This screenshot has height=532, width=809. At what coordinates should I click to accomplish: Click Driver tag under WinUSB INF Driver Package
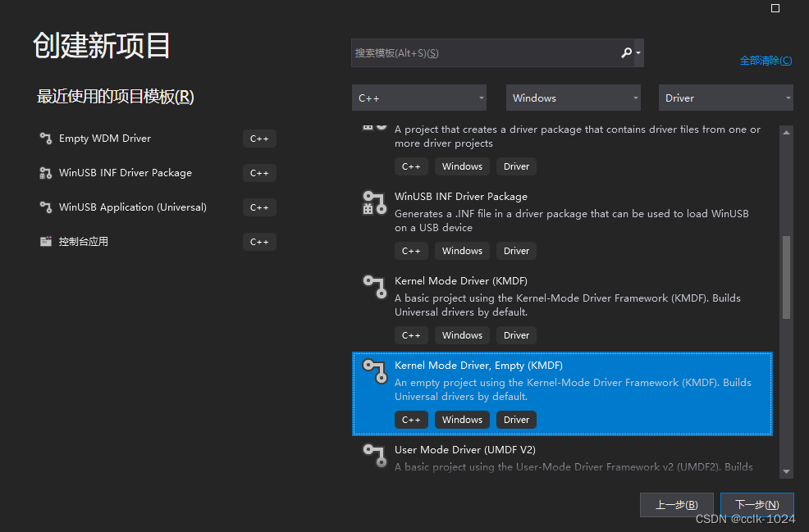click(x=516, y=251)
